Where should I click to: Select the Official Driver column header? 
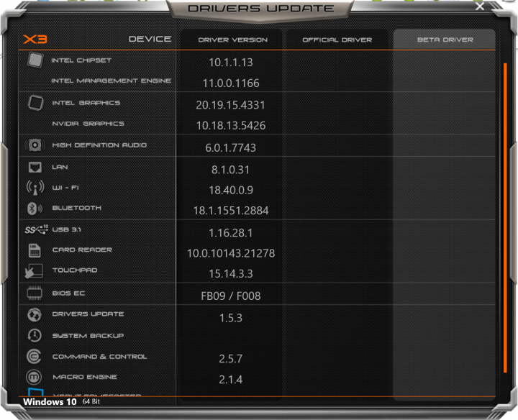[337, 40]
